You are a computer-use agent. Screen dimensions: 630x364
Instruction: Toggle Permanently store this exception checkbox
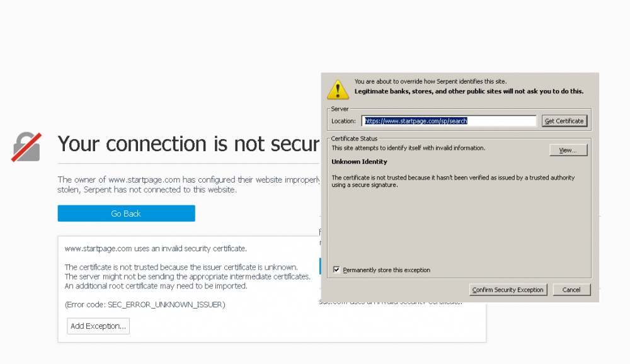click(336, 270)
